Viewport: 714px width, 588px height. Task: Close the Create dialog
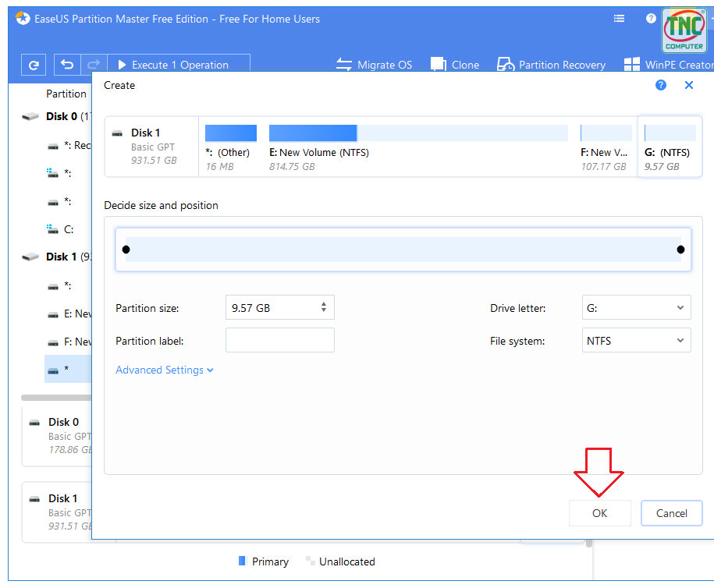click(x=689, y=85)
